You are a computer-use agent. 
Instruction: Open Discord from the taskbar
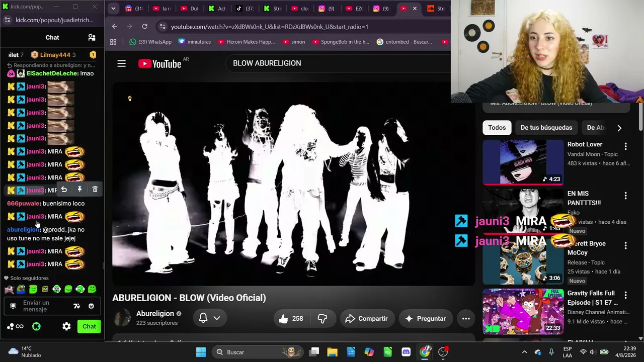coord(406,352)
